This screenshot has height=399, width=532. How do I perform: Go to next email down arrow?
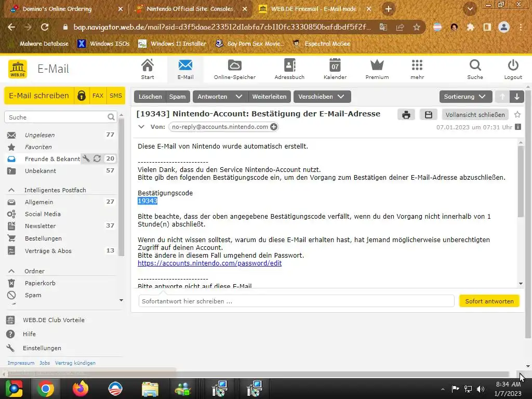517,97
